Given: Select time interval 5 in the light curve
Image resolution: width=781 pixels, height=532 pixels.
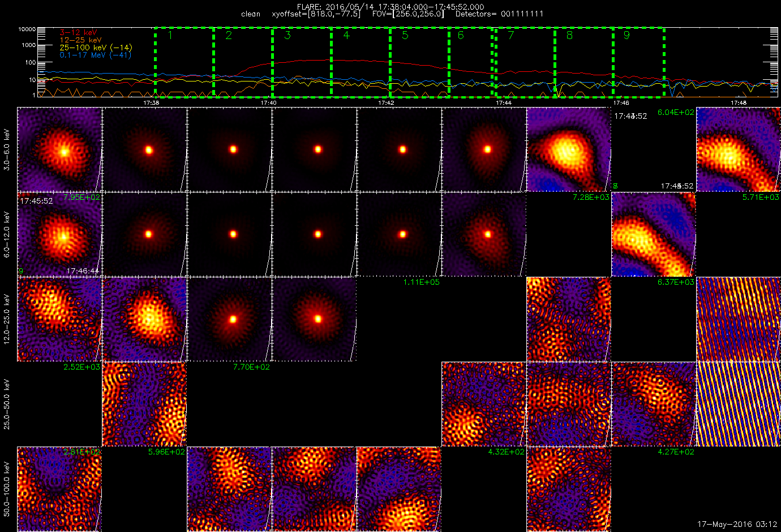Looking at the screenshot, I should [x=419, y=62].
